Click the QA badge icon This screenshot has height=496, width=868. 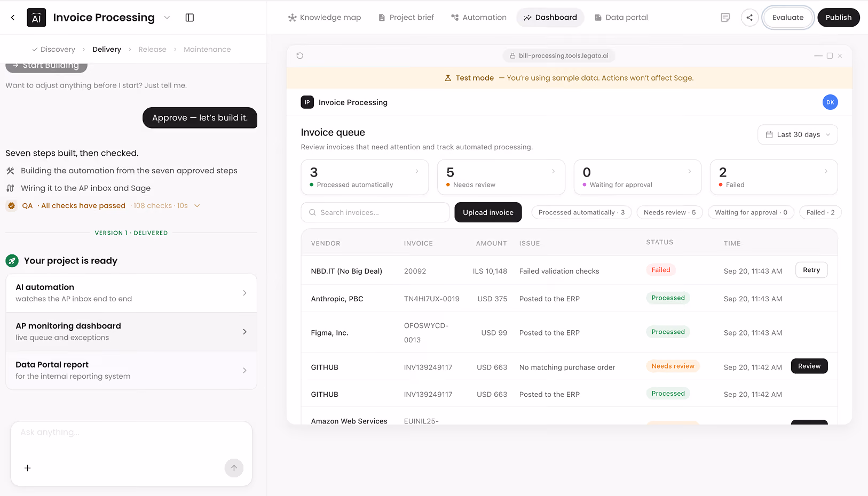point(11,206)
